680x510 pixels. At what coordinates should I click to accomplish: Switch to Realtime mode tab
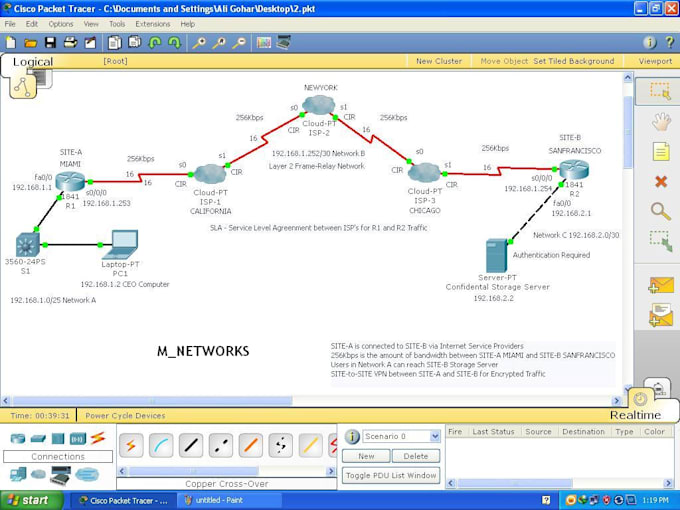(x=636, y=415)
